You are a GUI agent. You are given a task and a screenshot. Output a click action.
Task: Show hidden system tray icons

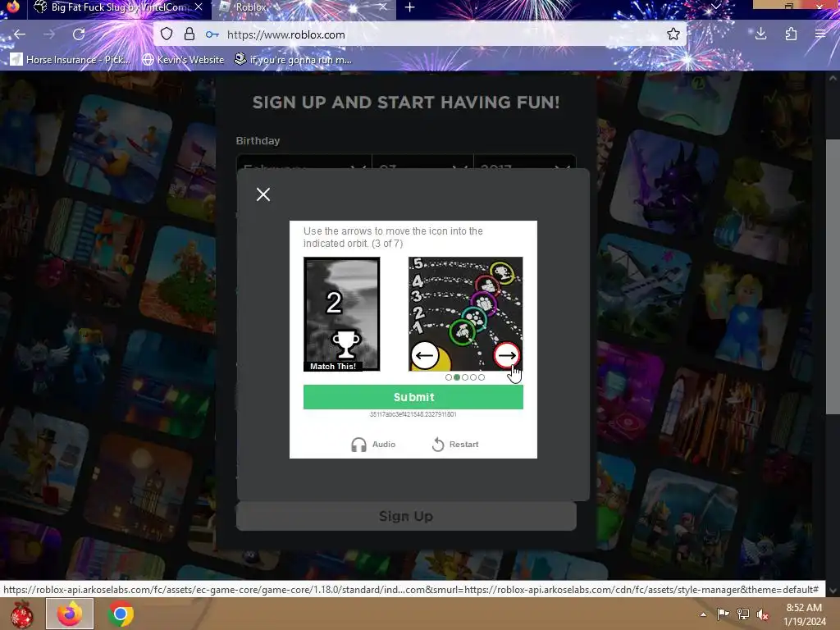pyautogui.click(x=703, y=614)
